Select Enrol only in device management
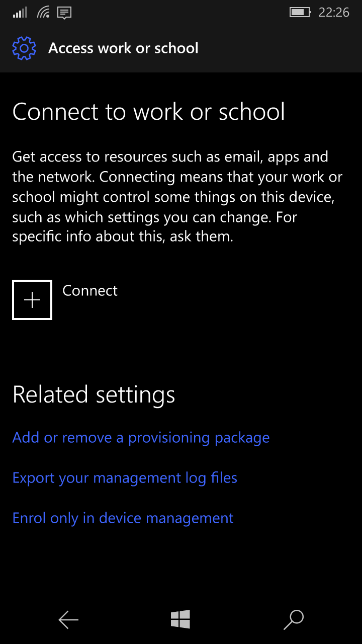362x644 pixels. pos(123,518)
